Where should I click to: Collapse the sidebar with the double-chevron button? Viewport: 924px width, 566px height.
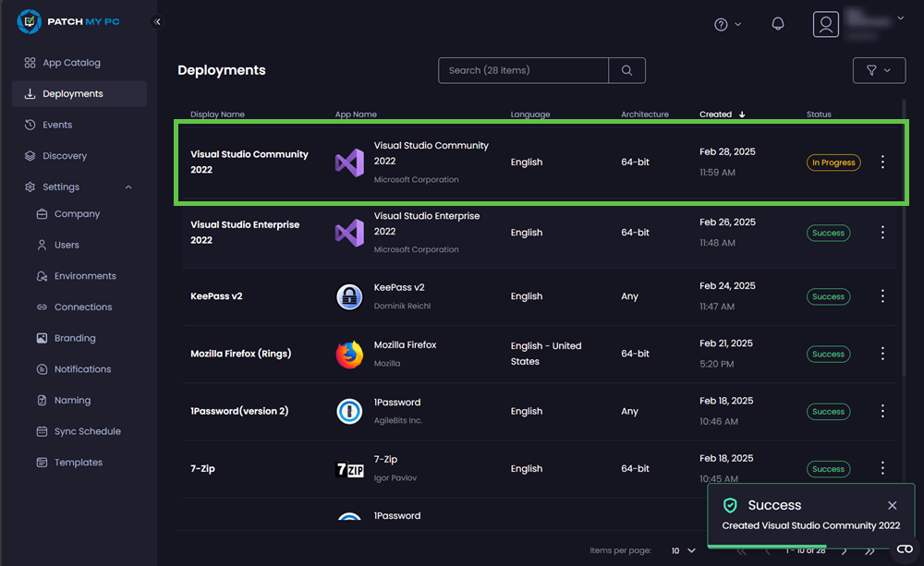coord(157,22)
